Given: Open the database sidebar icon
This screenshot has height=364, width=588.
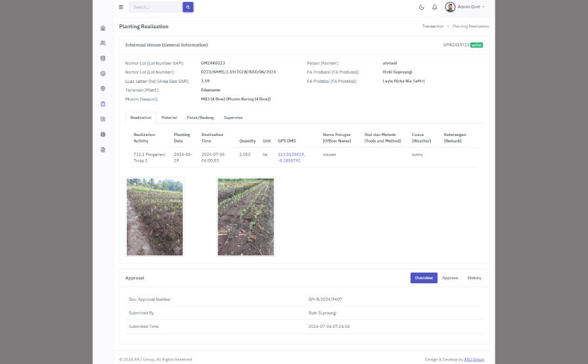Looking at the screenshot, I should (103, 58).
